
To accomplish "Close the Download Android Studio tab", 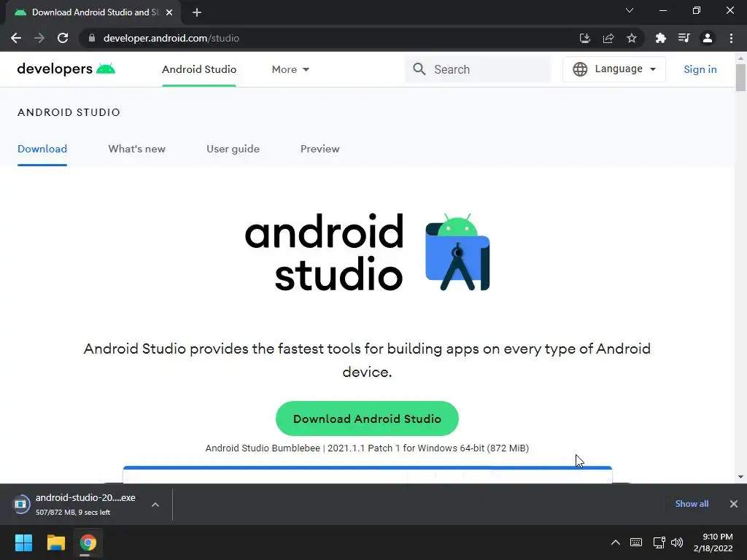I will click(x=169, y=12).
